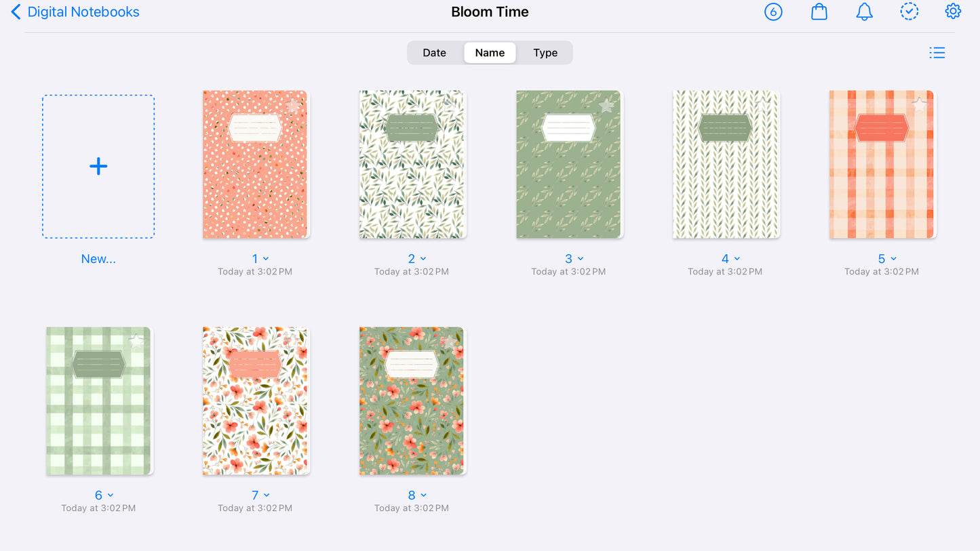Click the circled number 6 badge

tap(773, 12)
